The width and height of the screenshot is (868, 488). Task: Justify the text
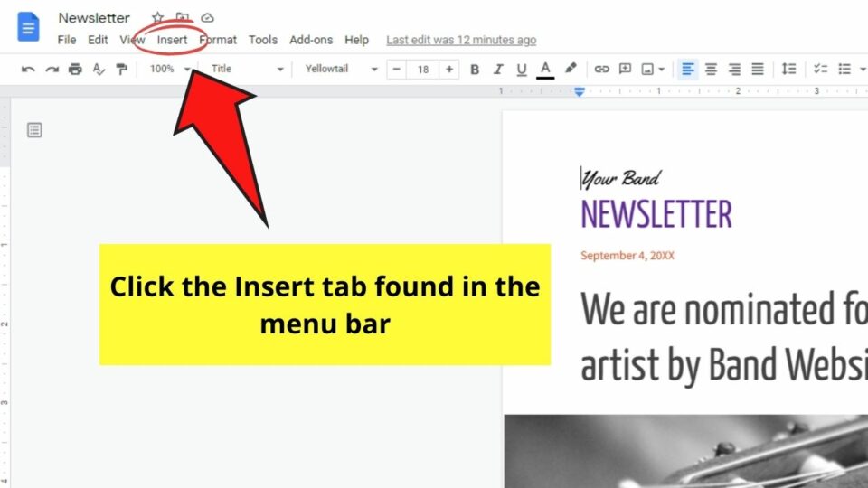pos(758,70)
